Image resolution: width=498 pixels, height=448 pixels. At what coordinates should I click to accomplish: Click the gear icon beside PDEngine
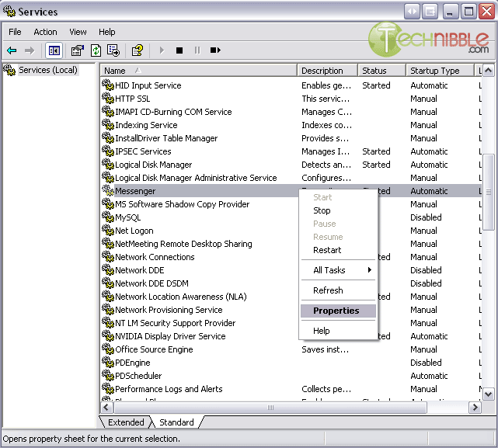coord(108,362)
